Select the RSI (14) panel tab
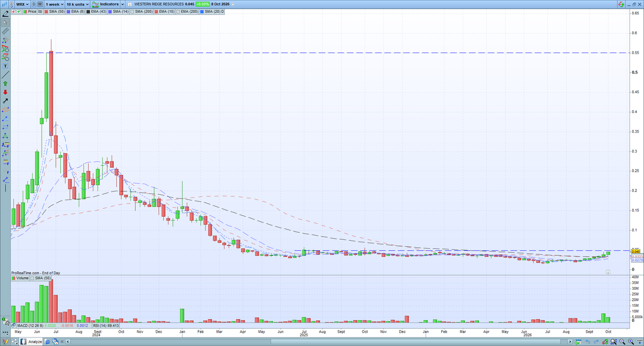 [x=105, y=326]
